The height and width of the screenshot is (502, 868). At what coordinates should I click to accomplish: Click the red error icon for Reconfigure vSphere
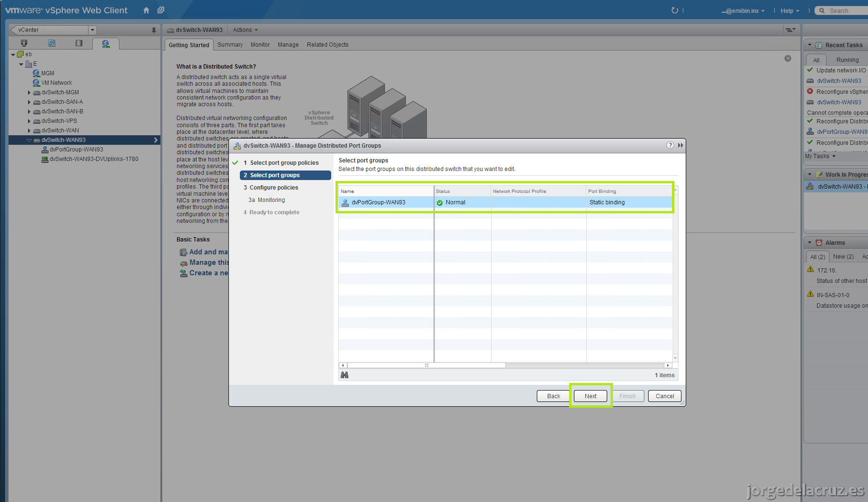810,91
